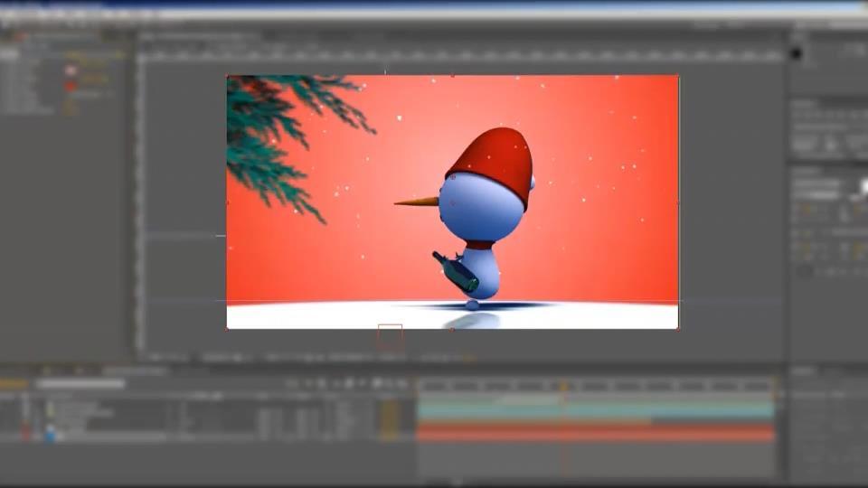Viewport: 868px width, 488px height.
Task: Click the yellow label square of top layer
Action: coord(51,409)
